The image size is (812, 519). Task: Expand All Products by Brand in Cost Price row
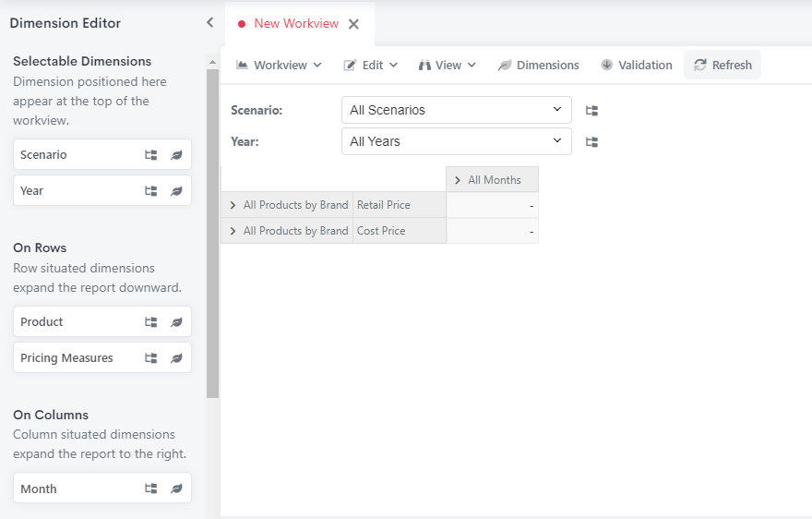[x=233, y=231]
